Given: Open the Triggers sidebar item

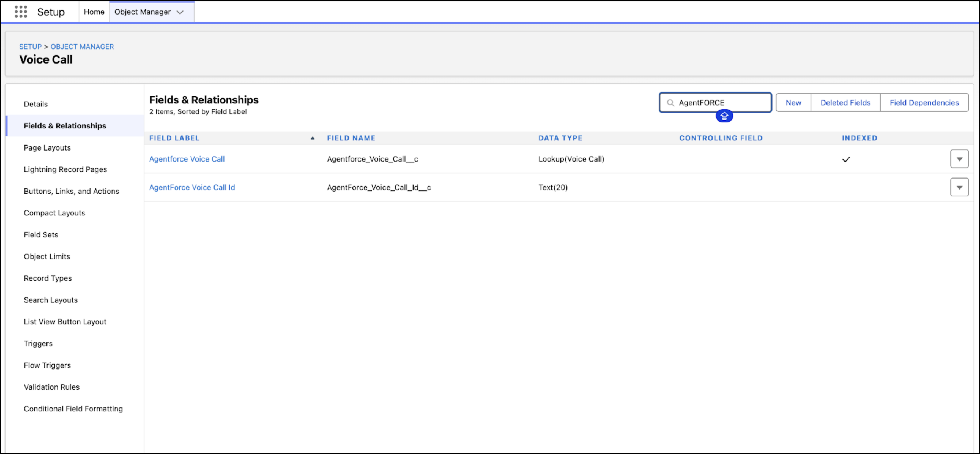Looking at the screenshot, I should (x=38, y=344).
